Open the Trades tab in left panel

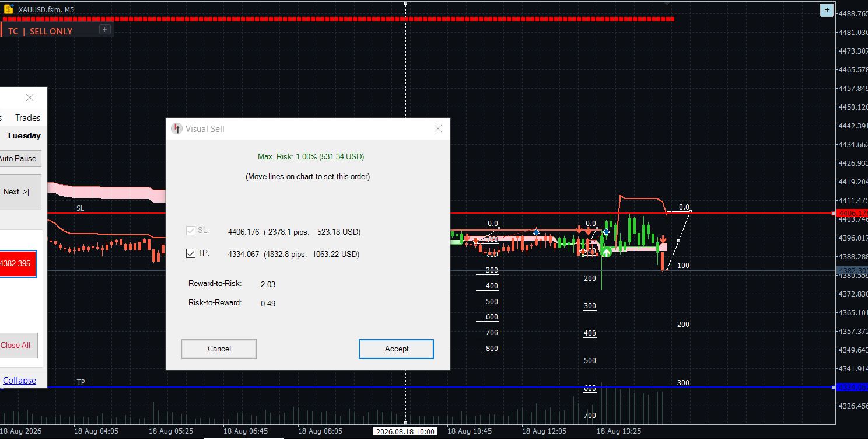27,118
